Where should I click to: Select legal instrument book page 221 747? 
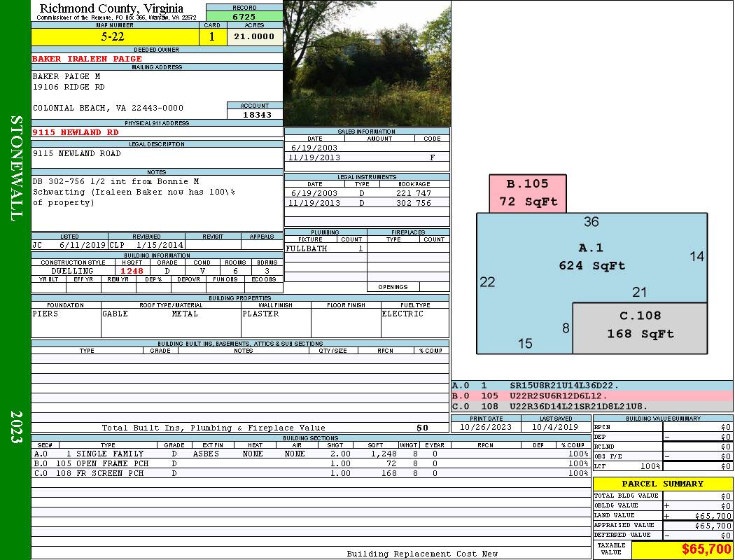(x=413, y=193)
